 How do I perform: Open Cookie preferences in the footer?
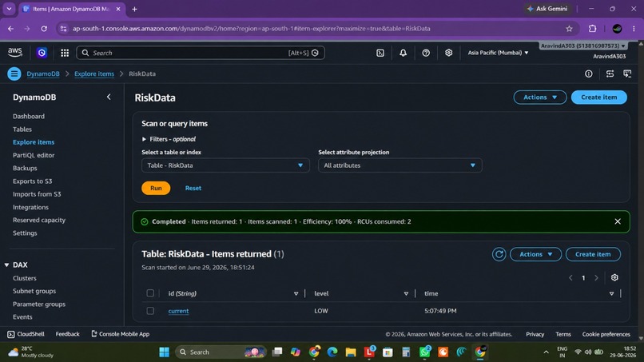tap(606, 334)
